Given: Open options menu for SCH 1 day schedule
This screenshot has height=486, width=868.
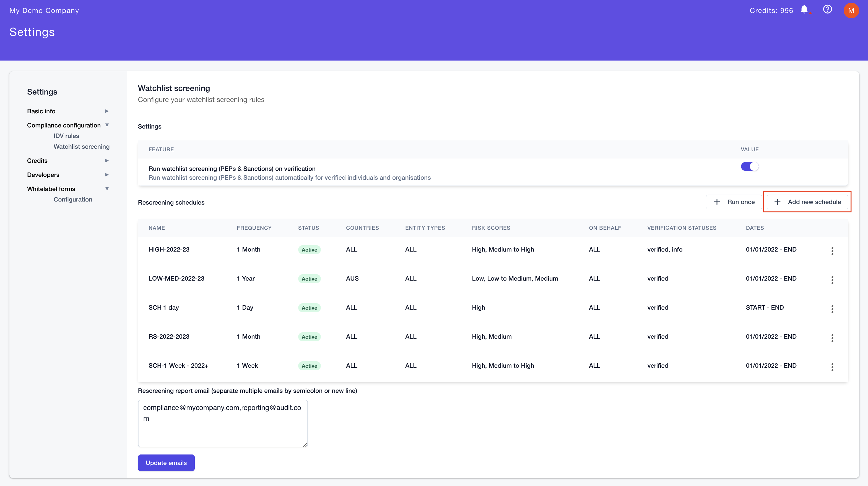Looking at the screenshot, I should coord(832,309).
